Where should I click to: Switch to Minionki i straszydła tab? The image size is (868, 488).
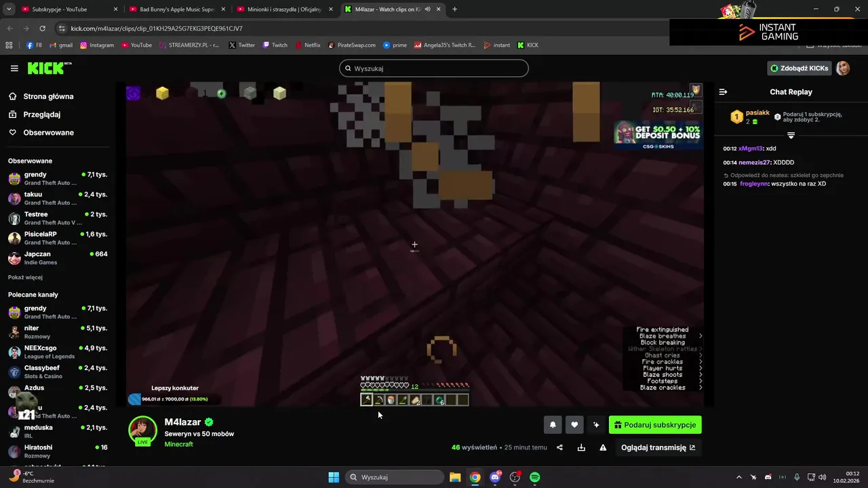click(285, 9)
